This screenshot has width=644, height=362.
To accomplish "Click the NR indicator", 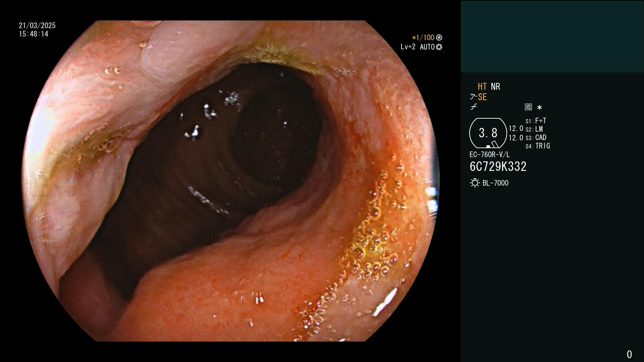I will click(x=495, y=86).
